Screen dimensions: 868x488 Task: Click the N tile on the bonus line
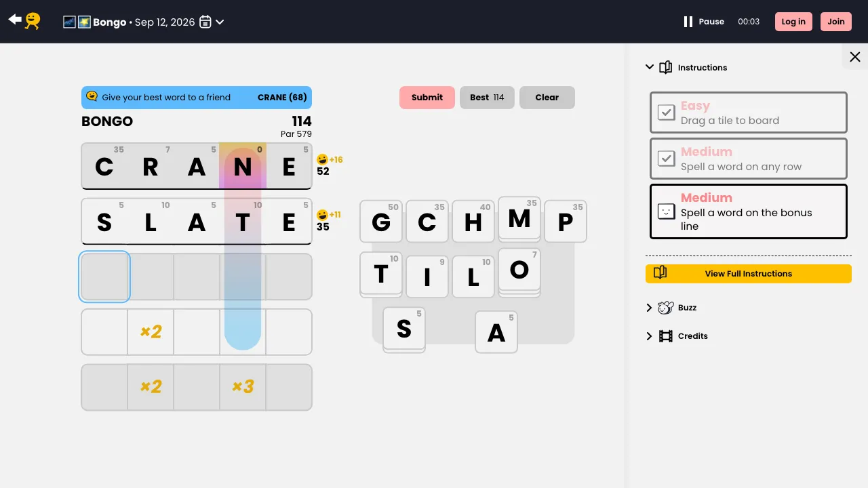(x=243, y=166)
